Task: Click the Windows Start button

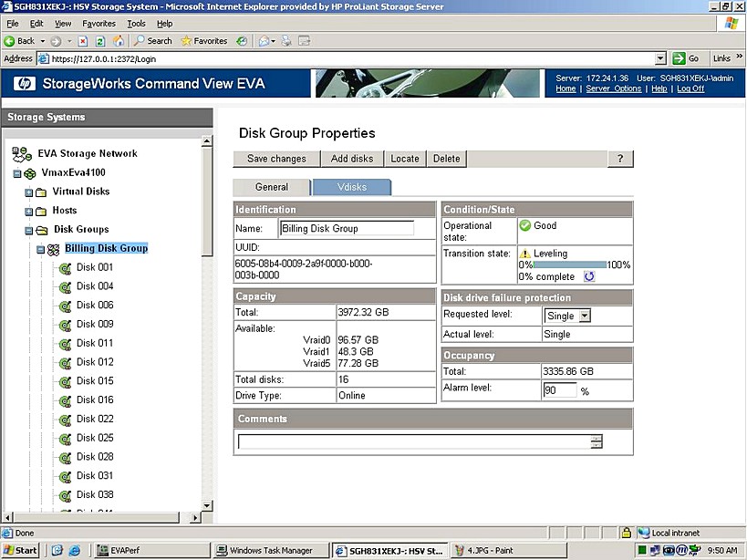Action: click(20, 551)
